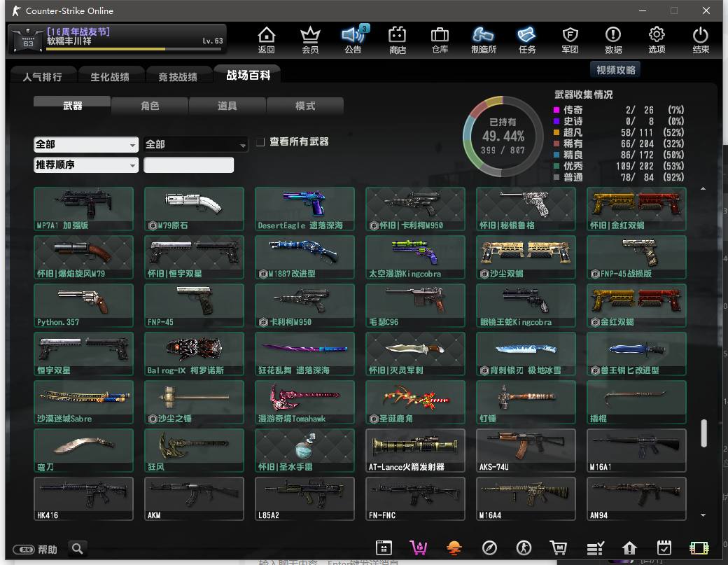This screenshot has height=565, width=728.
Task: Enable the 查看所有武器 checkbox
Action: [260, 142]
